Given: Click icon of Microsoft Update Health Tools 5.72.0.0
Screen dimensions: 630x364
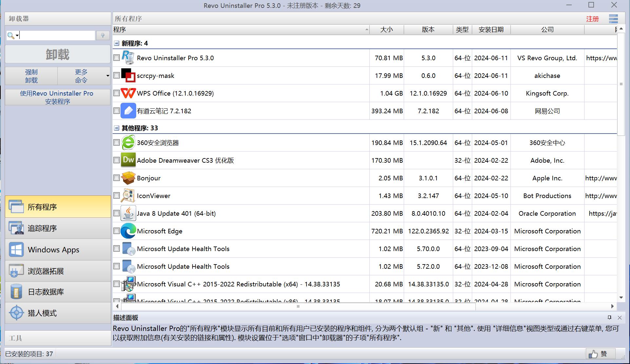Looking at the screenshot, I should coord(128,266).
